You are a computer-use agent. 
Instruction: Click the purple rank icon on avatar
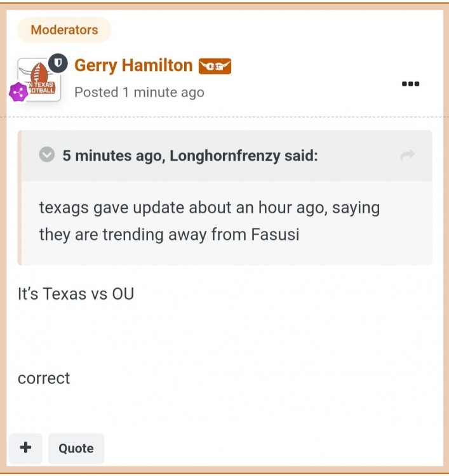18,93
